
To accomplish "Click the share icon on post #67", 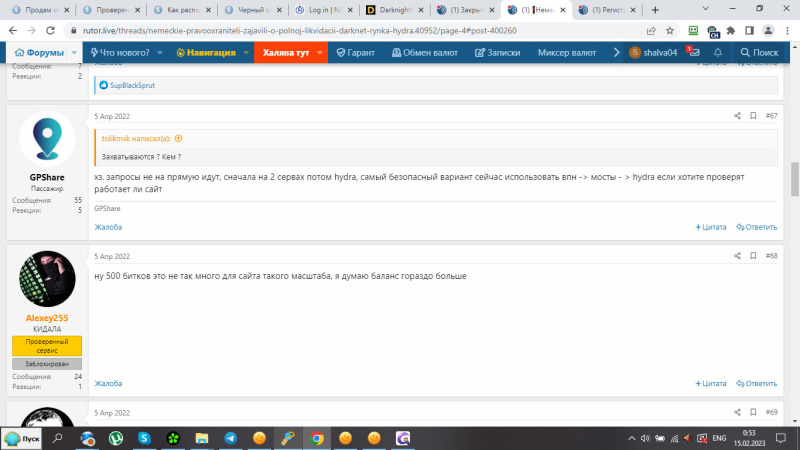I will point(737,116).
